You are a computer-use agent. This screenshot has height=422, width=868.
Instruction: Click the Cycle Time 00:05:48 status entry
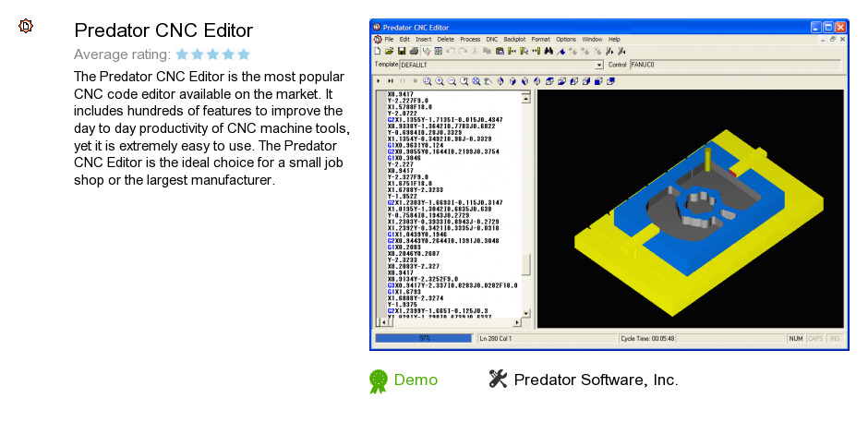pos(647,338)
